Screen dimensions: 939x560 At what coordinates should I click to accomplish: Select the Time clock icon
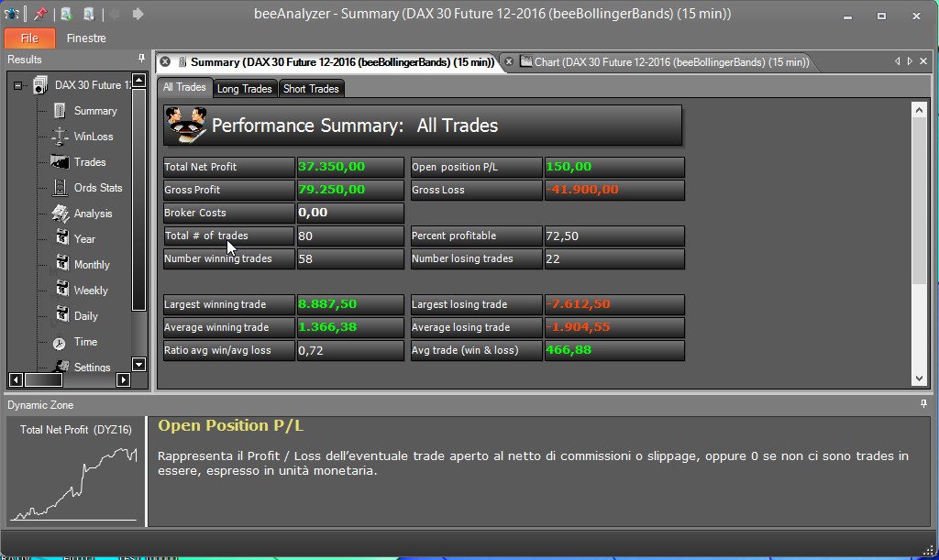pos(60,343)
